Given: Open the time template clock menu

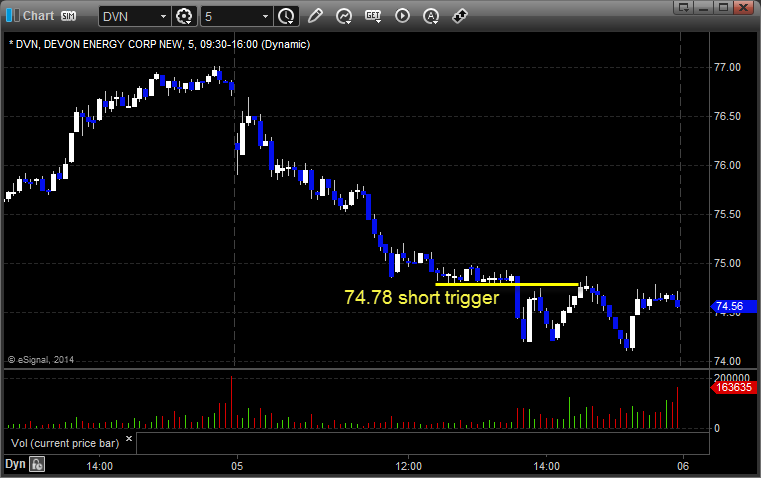Looking at the screenshot, I should pos(286,16).
